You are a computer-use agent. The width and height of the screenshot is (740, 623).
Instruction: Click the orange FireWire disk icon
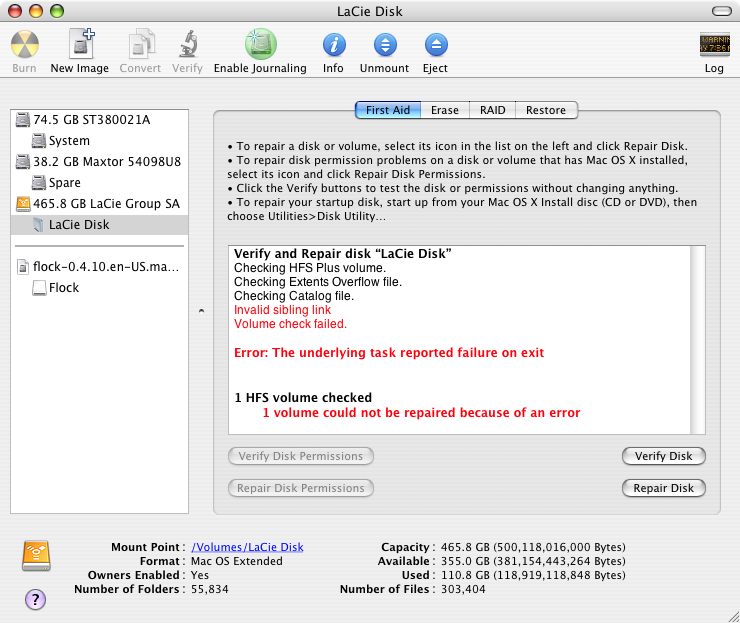(36, 556)
